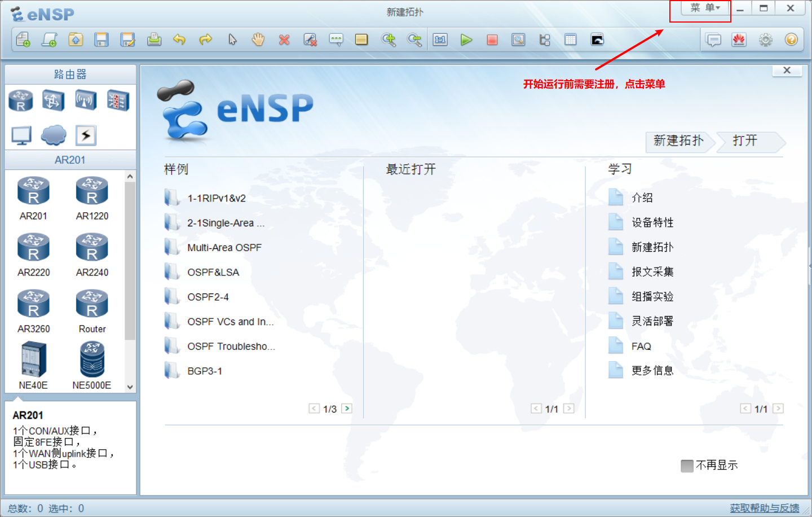This screenshot has width=812, height=517.
Task: Open the forum chat bubble icon
Action: pyautogui.click(x=713, y=40)
